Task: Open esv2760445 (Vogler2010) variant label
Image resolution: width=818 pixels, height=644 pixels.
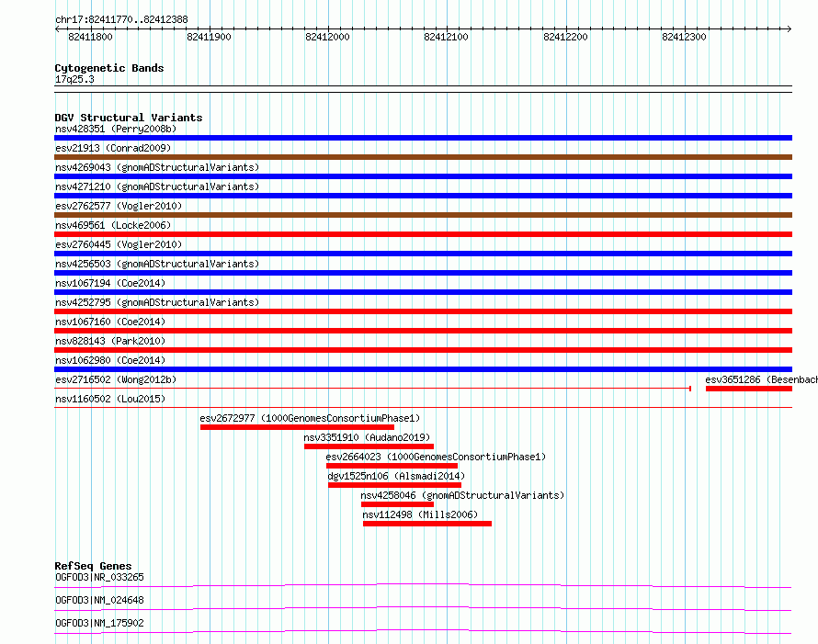Action: point(119,244)
